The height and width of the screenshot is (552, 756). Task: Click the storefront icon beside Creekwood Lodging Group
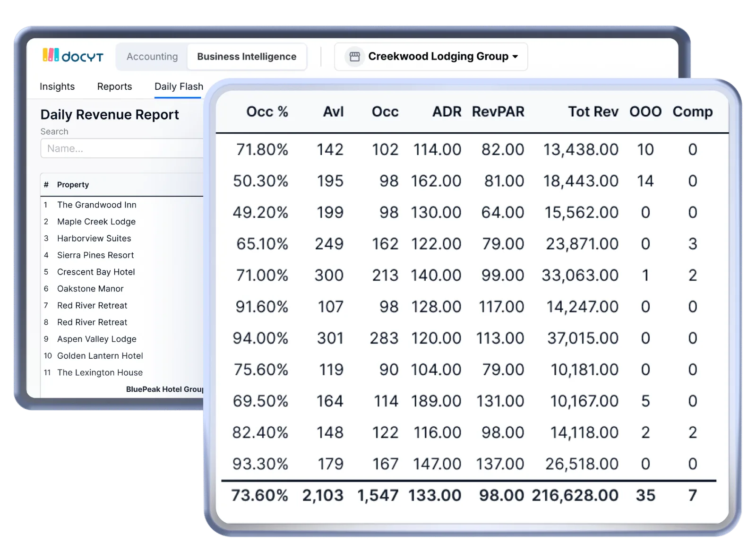(354, 57)
